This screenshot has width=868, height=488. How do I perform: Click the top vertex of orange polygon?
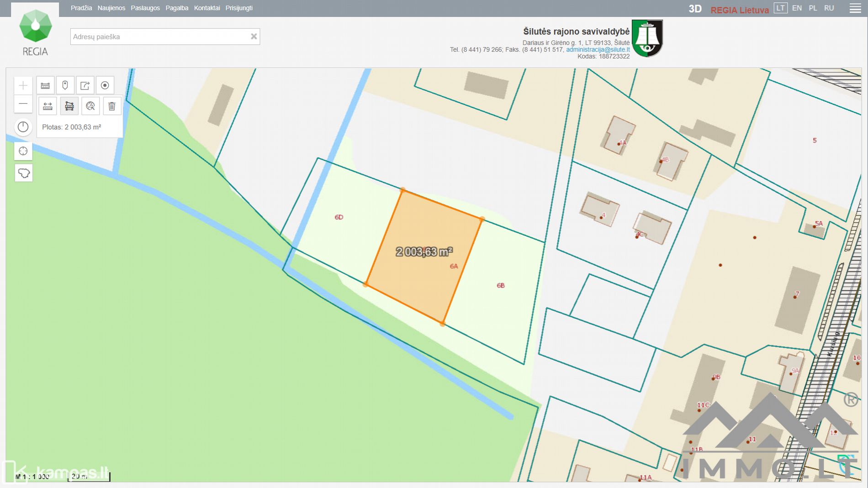tap(402, 189)
